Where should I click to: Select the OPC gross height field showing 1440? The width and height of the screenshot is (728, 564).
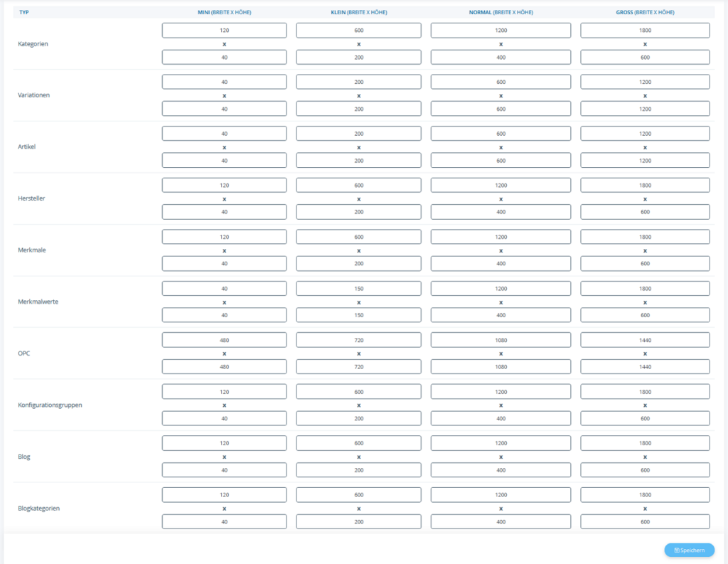point(645,366)
